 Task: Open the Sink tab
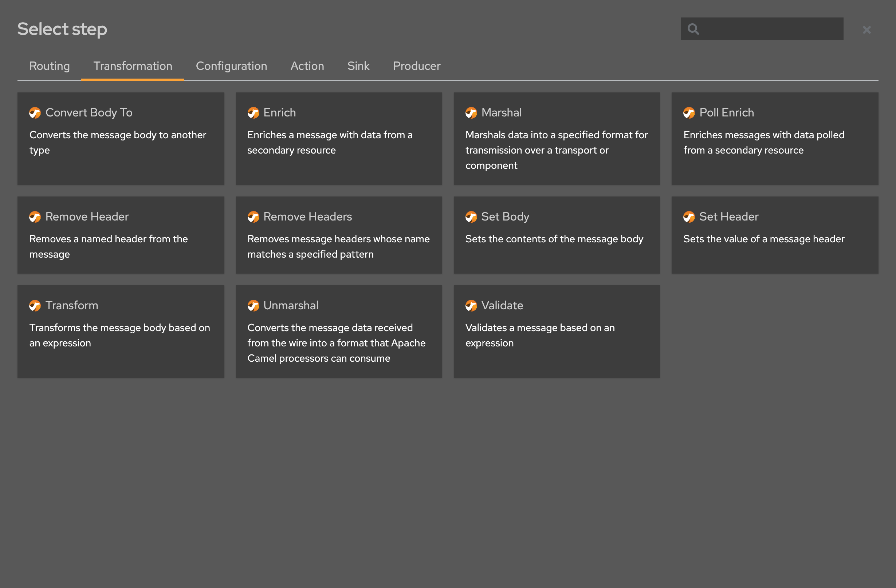pos(358,66)
